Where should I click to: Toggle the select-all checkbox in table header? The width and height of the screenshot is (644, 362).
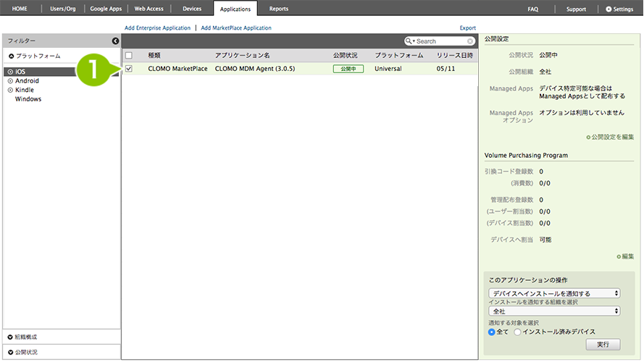coord(129,55)
